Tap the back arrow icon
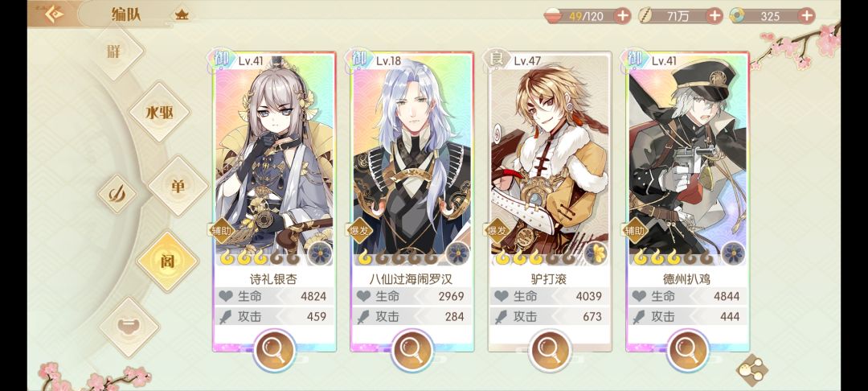Screen dimensions: 868x391 [54, 14]
